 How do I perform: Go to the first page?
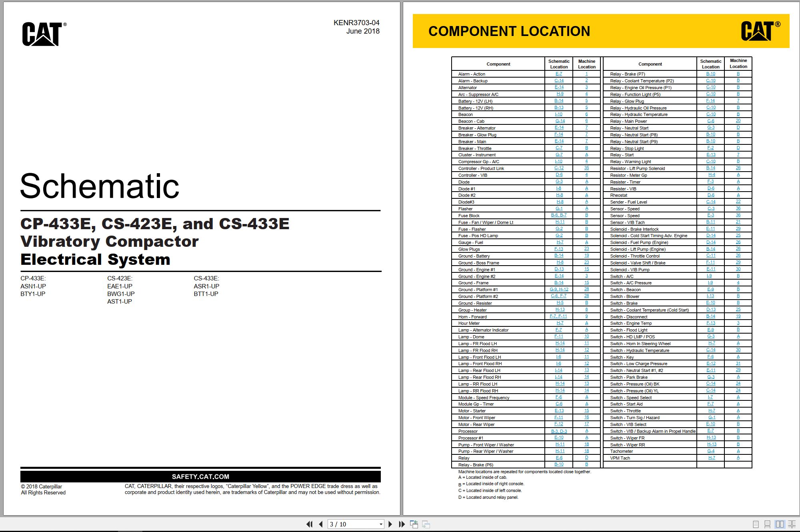coord(309,524)
